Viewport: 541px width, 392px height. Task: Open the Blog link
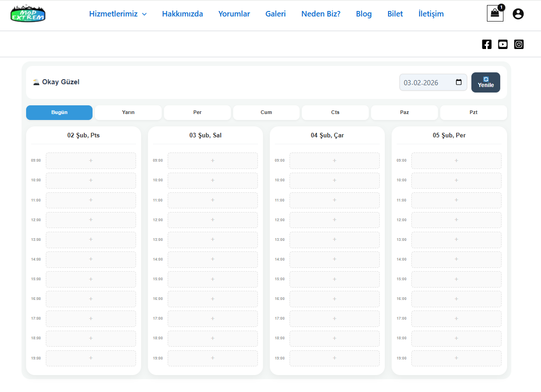pyautogui.click(x=364, y=14)
